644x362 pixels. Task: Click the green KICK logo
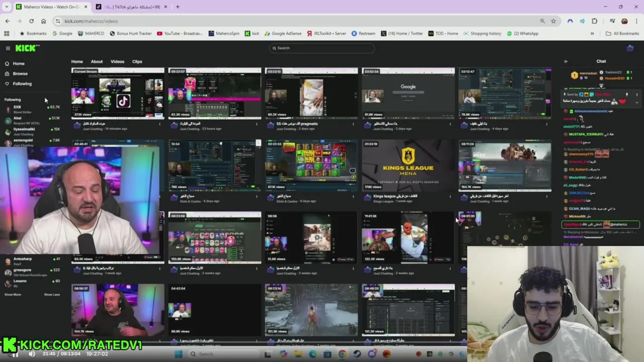click(26, 48)
